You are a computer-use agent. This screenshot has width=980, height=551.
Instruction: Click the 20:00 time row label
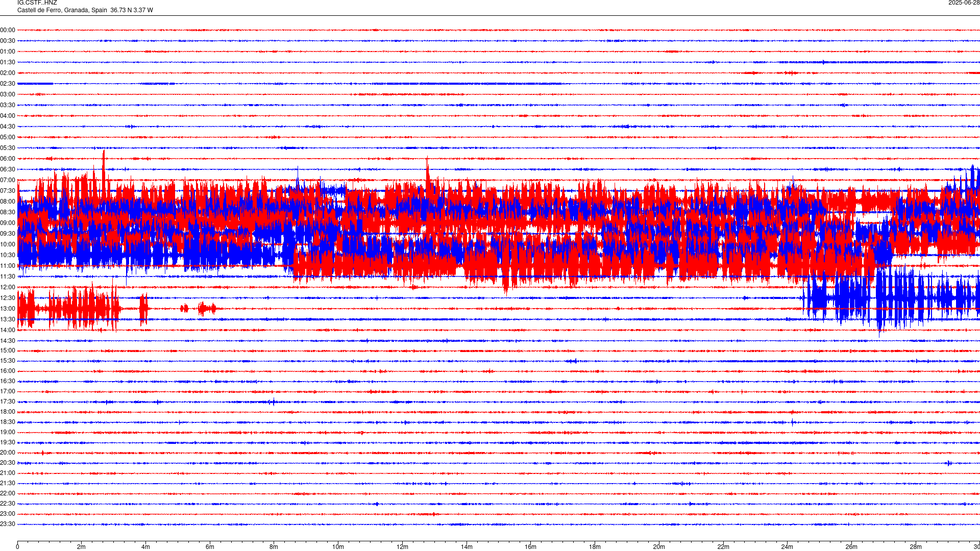click(x=8, y=453)
